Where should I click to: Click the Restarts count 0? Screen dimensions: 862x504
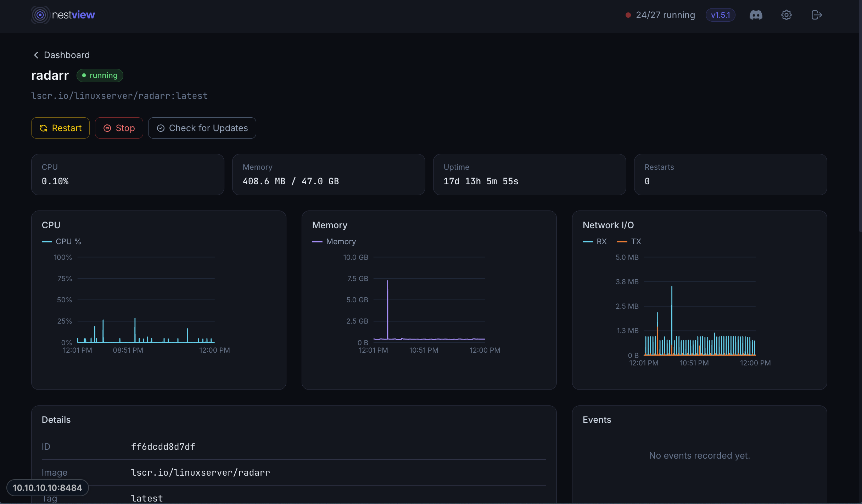click(x=647, y=181)
